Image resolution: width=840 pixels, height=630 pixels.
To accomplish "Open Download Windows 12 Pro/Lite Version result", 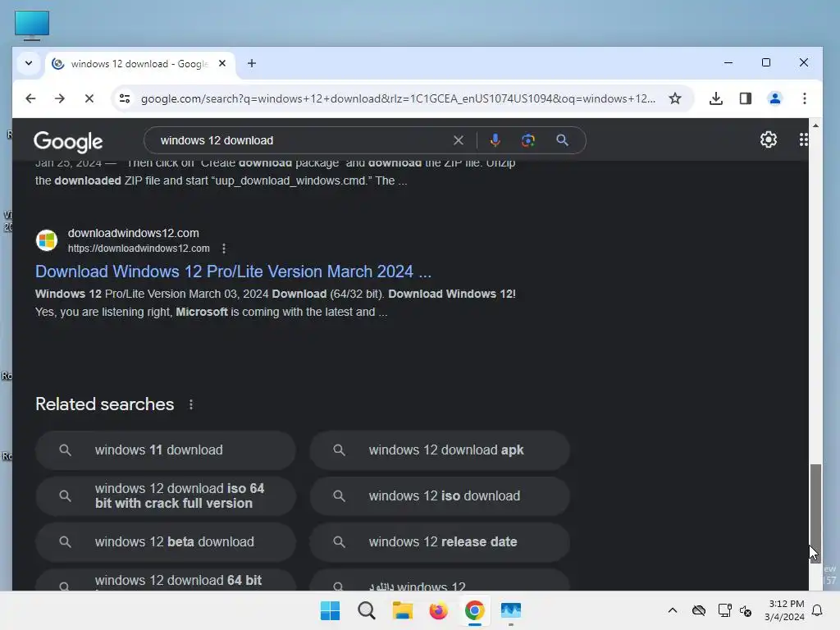I will pos(233,272).
